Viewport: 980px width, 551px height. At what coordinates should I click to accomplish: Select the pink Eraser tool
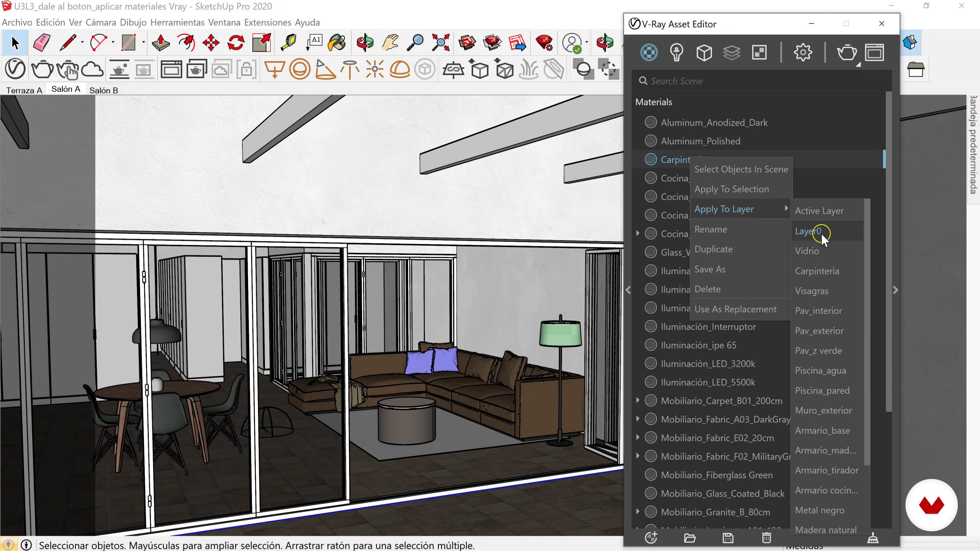41,42
